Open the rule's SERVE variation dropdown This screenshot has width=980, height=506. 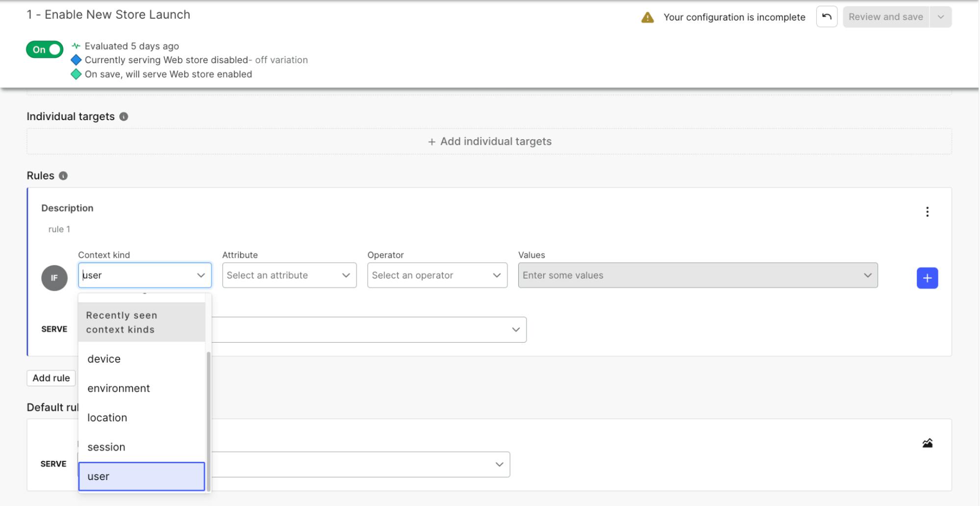pos(369,329)
